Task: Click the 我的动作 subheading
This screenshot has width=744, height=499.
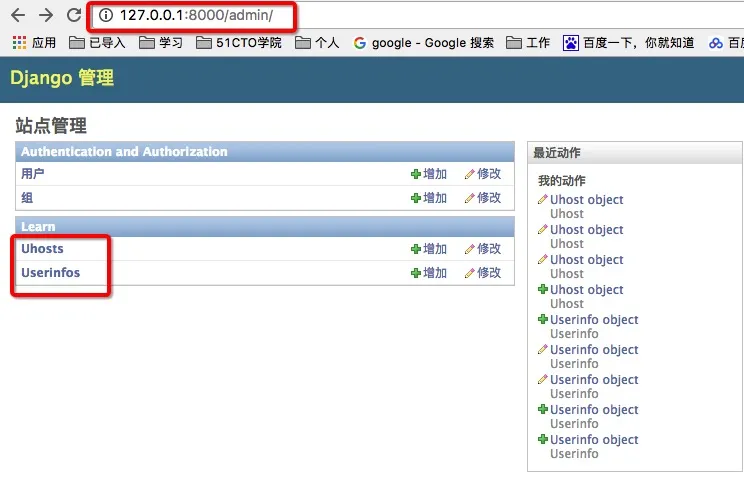Action: click(x=562, y=181)
